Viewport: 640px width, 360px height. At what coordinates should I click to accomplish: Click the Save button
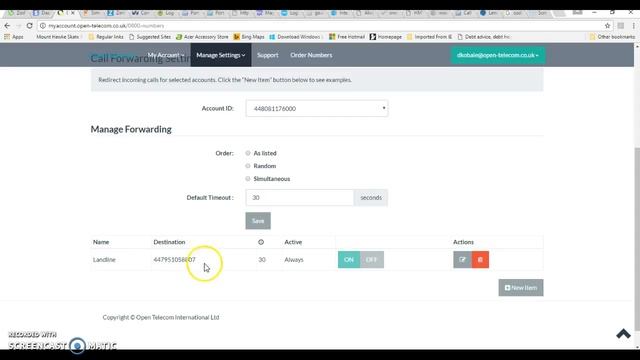click(258, 221)
